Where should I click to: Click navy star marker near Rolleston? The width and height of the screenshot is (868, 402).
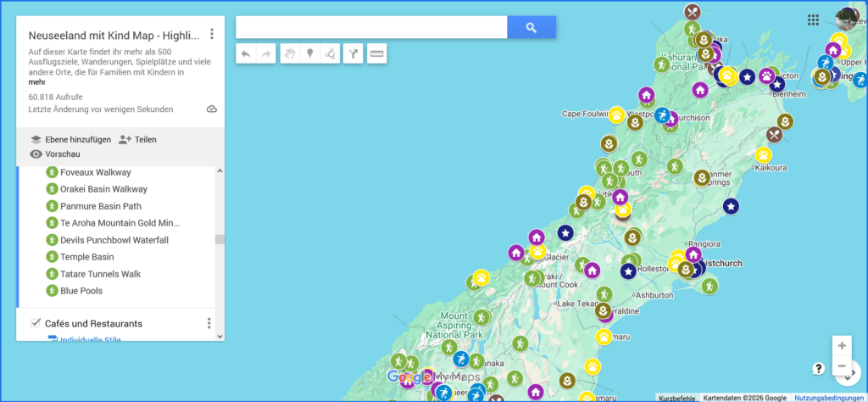pos(628,271)
